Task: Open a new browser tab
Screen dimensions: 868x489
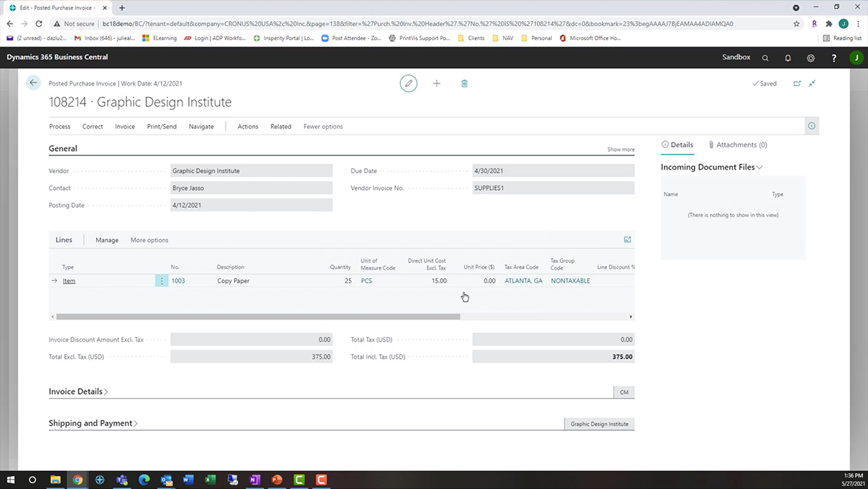Action: click(121, 8)
